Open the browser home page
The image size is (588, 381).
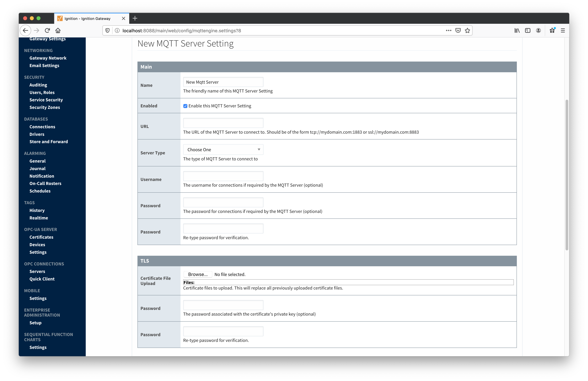(x=58, y=30)
